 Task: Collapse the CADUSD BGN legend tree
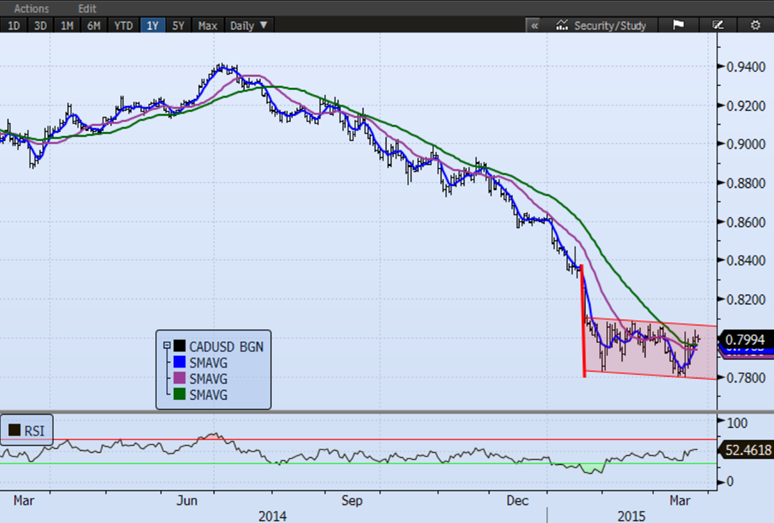[x=166, y=345]
